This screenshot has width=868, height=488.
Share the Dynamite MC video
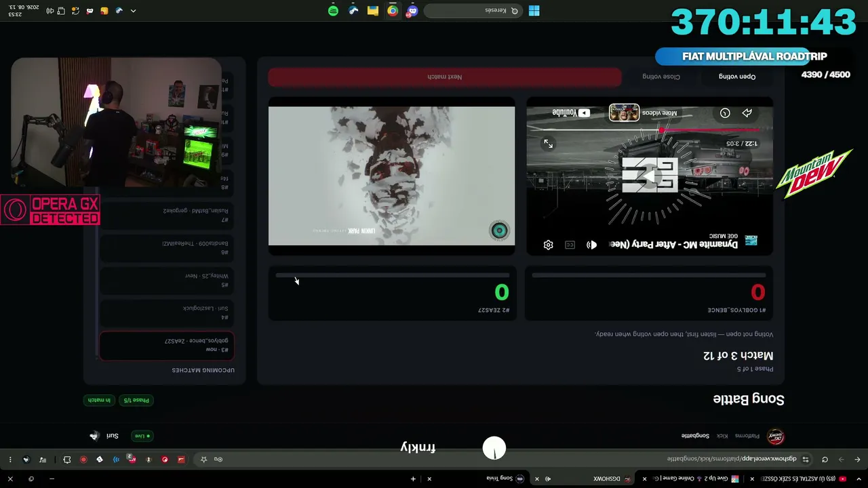747,113
